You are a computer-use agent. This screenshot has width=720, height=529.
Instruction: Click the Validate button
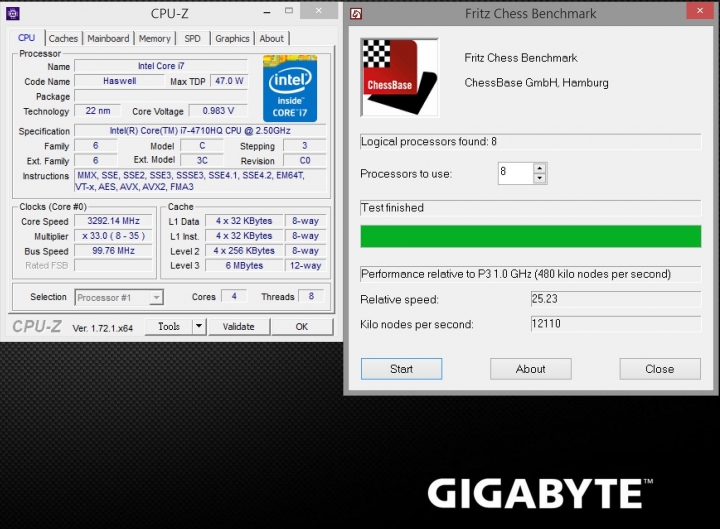tap(239, 326)
